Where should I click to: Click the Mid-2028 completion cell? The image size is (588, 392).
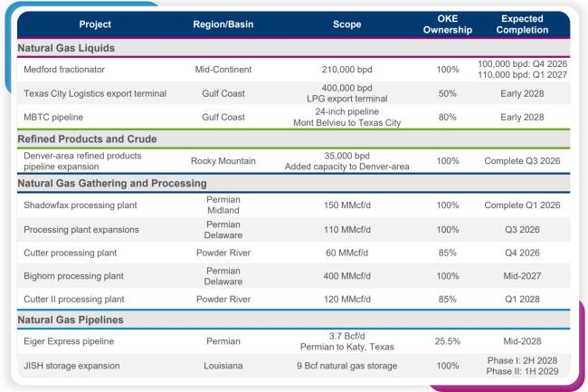pyautogui.click(x=522, y=341)
